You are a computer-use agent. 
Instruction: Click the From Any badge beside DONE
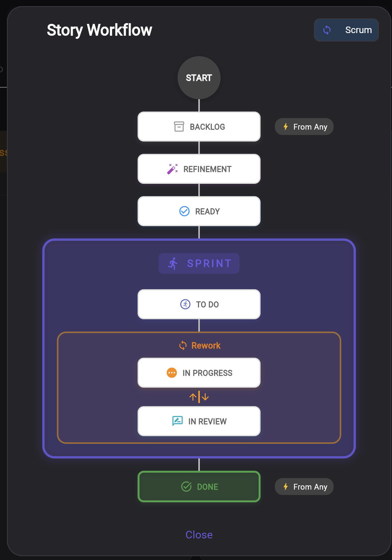tap(304, 487)
